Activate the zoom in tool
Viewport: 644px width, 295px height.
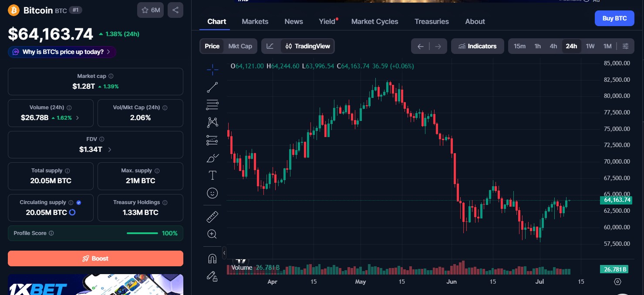click(x=212, y=234)
